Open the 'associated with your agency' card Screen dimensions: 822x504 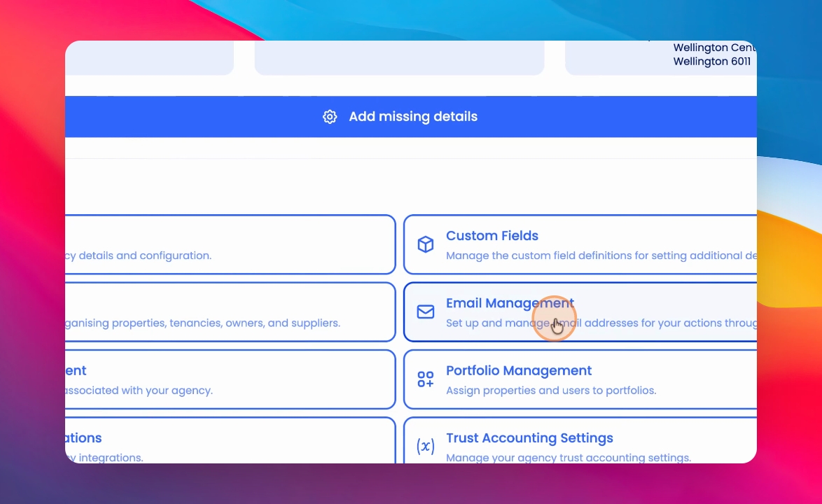(x=230, y=379)
